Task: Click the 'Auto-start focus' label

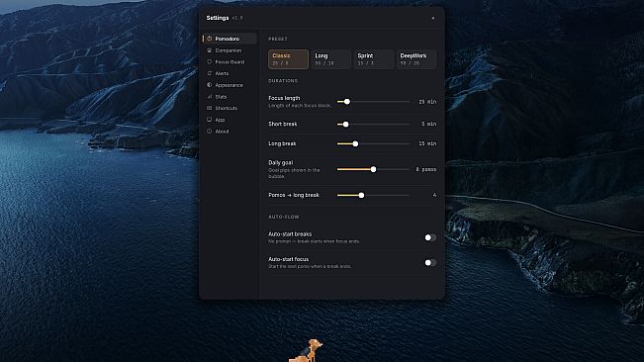Action: pos(288,259)
